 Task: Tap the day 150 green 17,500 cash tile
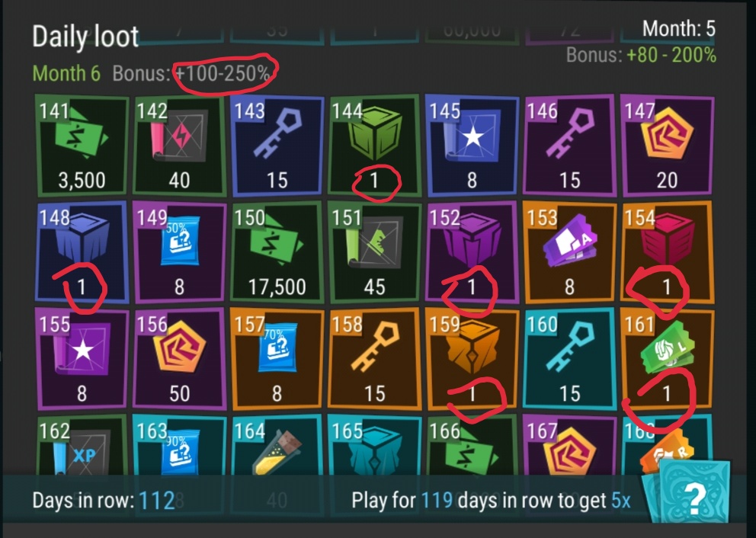point(277,252)
